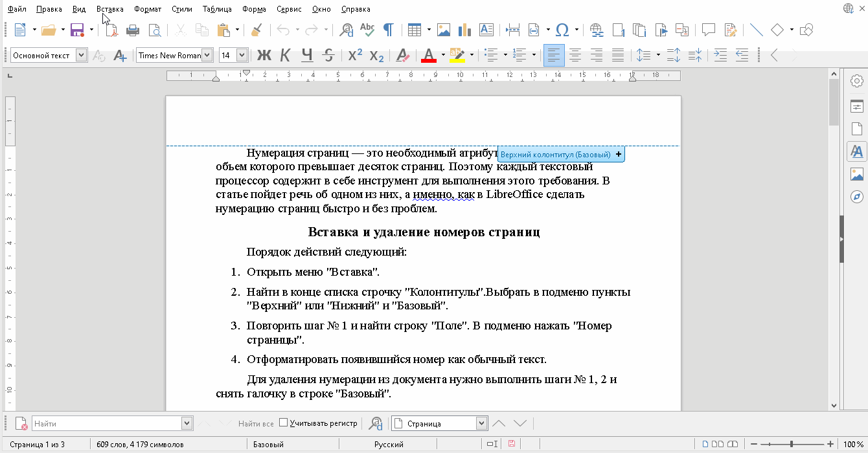Decrease indent
The height and width of the screenshot is (453, 868).
(x=742, y=56)
